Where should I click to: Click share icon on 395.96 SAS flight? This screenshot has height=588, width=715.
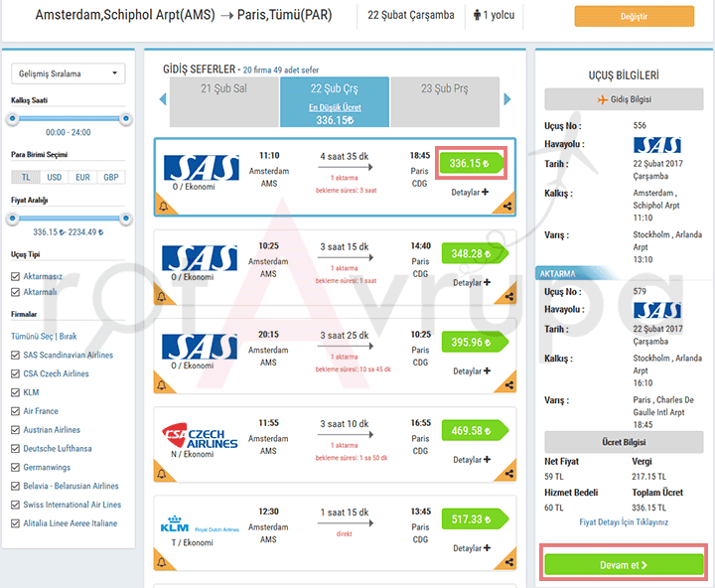pos(508,385)
